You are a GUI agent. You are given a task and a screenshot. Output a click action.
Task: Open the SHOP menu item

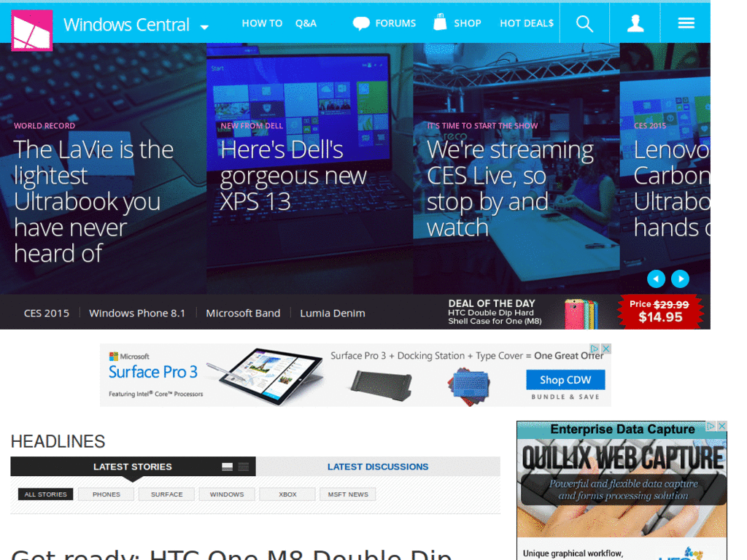[x=468, y=23]
